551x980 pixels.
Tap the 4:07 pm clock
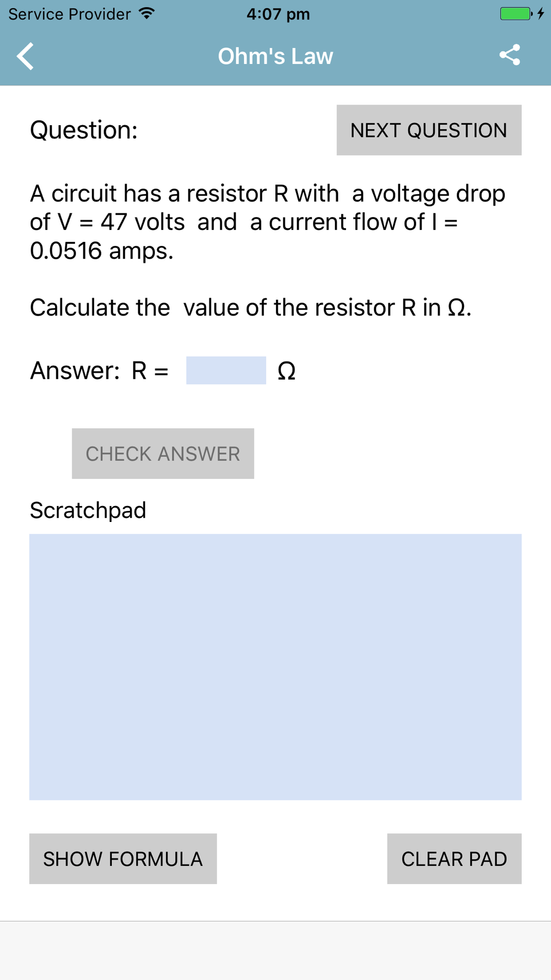(x=278, y=14)
